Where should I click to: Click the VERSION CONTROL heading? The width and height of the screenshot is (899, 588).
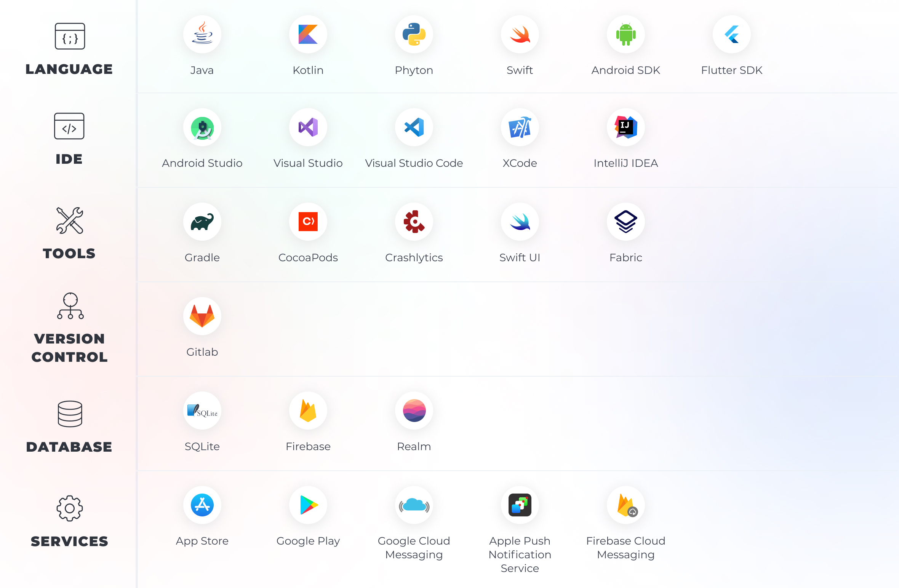pos(69,348)
